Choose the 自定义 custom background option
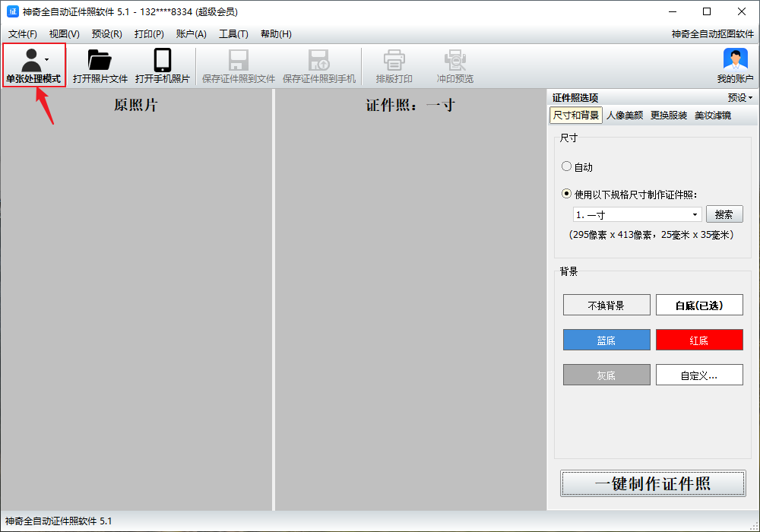Image resolution: width=760 pixels, height=532 pixels. (699, 375)
